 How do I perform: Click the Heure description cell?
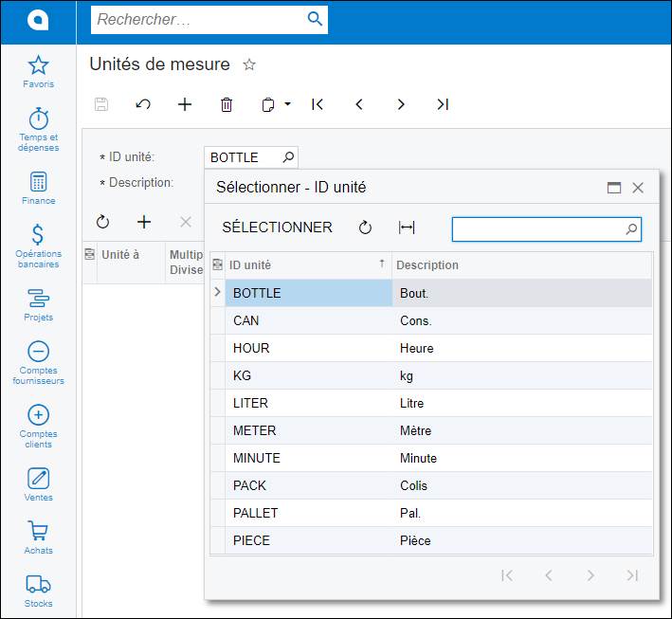coord(522,348)
